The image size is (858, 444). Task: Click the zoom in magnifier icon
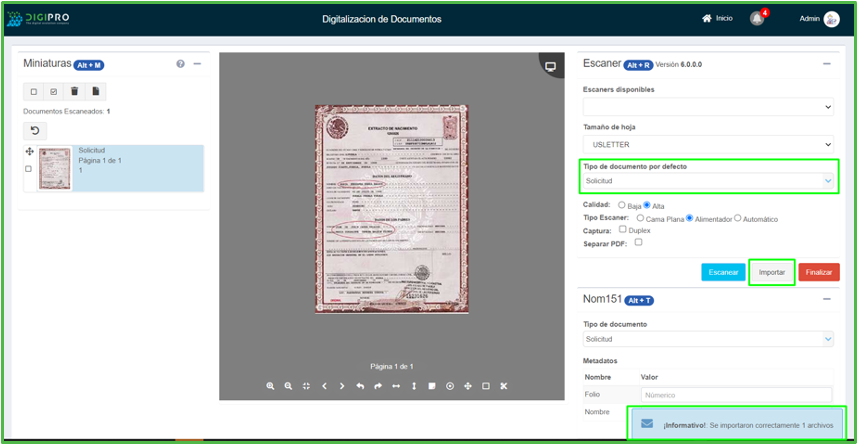click(270, 386)
